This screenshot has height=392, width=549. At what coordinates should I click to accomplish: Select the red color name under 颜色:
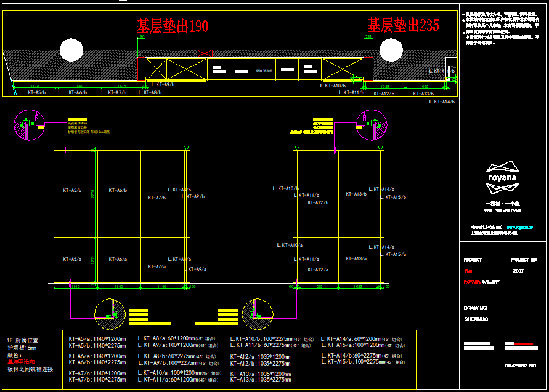[21, 362]
